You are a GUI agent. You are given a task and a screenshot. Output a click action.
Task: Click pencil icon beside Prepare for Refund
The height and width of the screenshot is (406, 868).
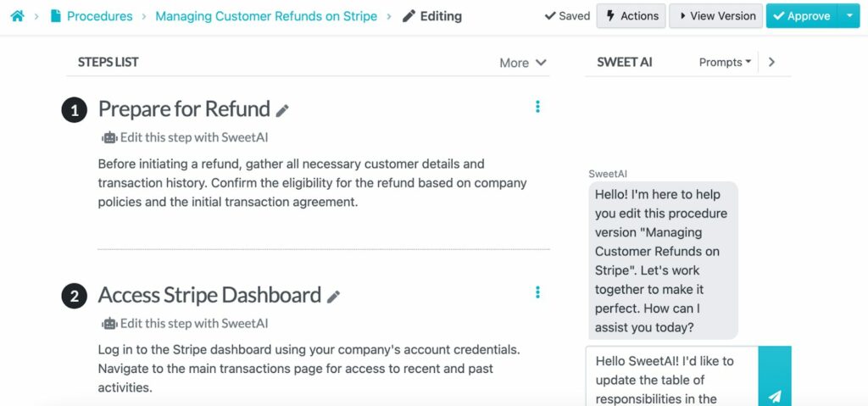pyautogui.click(x=282, y=110)
